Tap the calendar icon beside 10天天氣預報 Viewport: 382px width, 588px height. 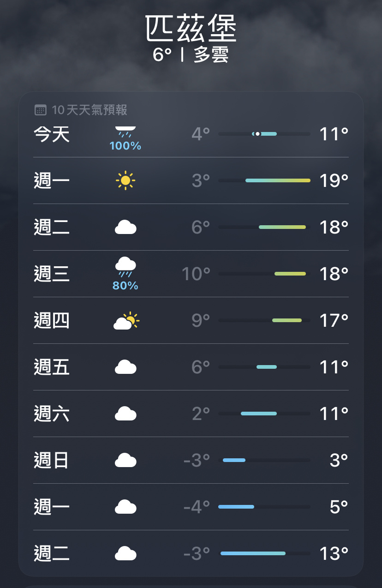tap(41, 110)
